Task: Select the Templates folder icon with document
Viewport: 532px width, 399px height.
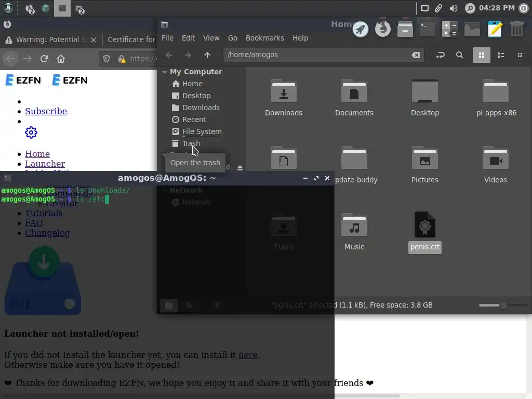Action: point(284,158)
